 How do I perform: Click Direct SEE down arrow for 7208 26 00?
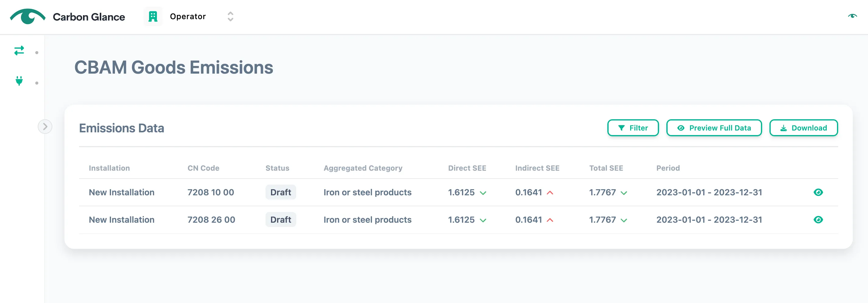(x=483, y=221)
